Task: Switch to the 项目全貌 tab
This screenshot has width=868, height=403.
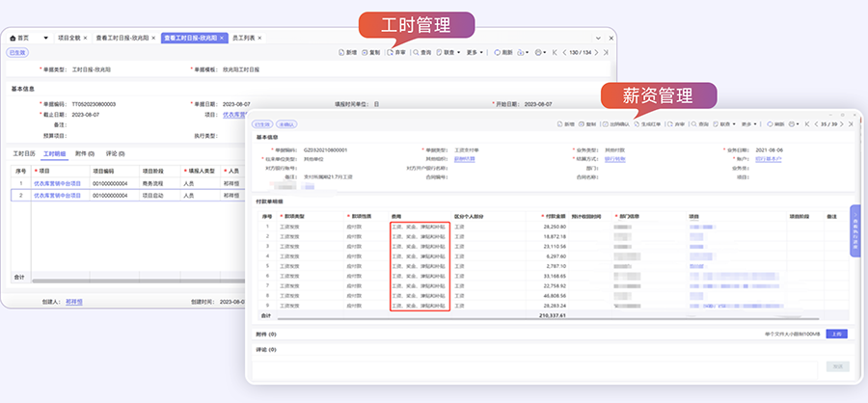Action: (x=69, y=38)
